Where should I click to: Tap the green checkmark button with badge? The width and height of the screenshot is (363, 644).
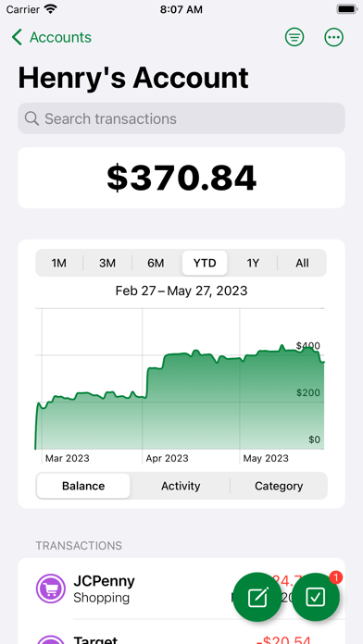[x=316, y=597]
